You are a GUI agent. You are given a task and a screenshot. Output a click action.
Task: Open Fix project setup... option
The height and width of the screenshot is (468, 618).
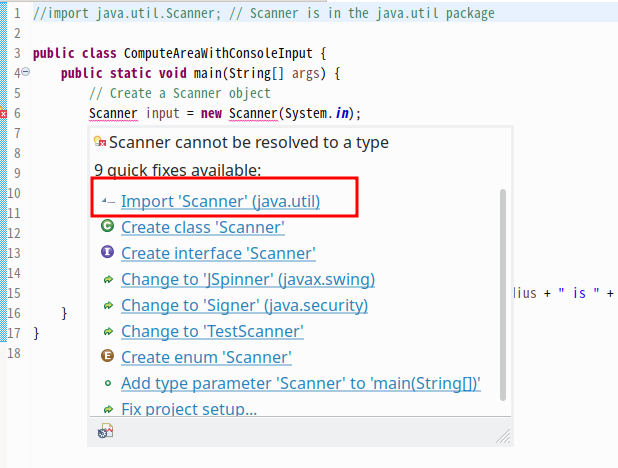coord(189,409)
